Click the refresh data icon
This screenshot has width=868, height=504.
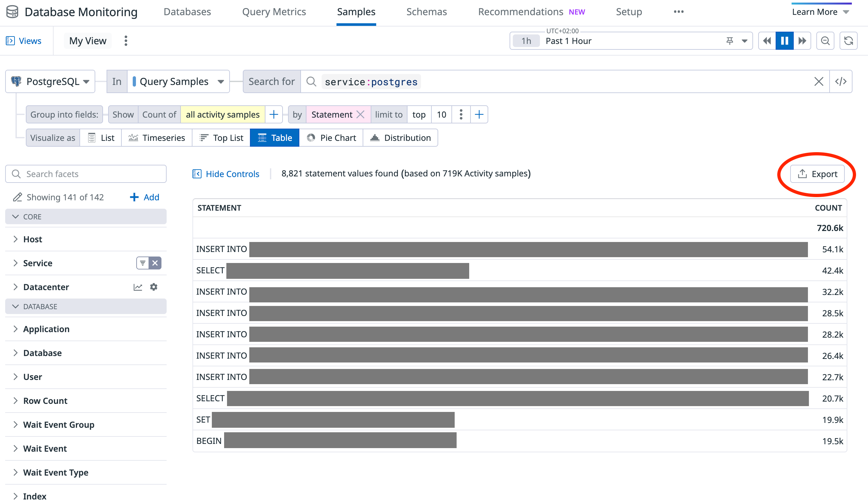click(x=849, y=40)
